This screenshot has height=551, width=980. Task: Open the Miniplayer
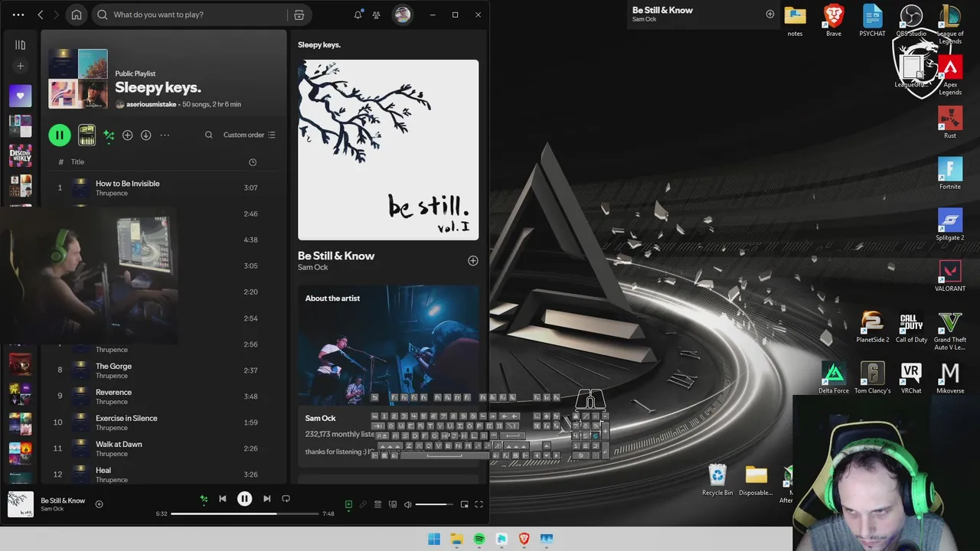(464, 504)
